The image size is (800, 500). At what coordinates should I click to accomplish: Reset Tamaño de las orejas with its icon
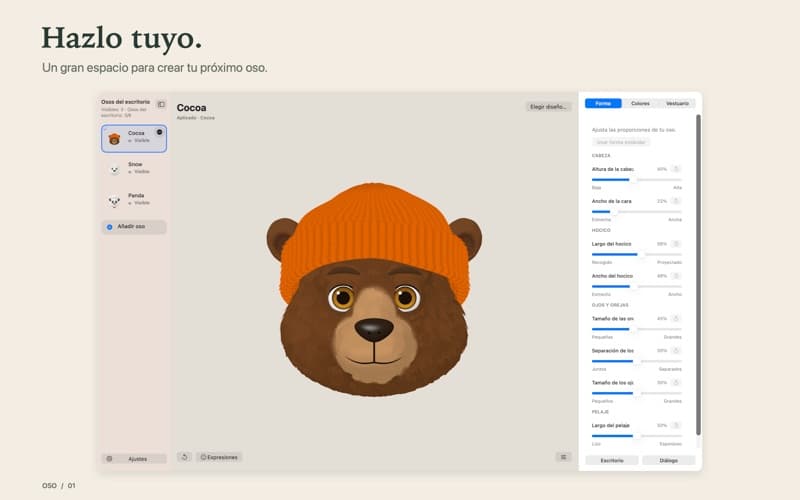pyautogui.click(x=676, y=318)
